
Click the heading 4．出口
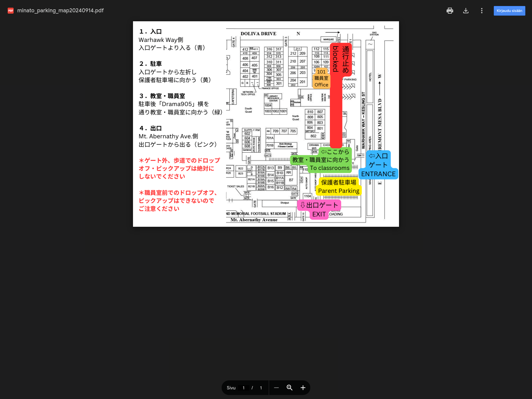pos(150,128)
